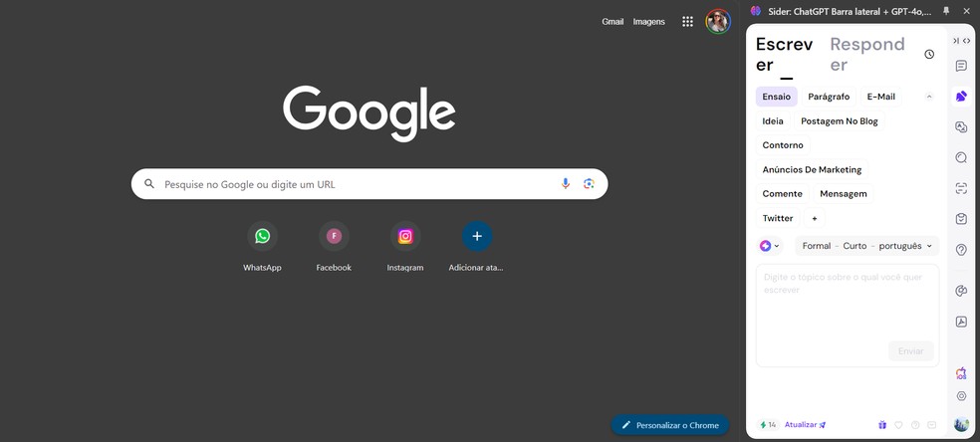980x442 pixels.
Task: Open the writing history clock icon
Action: pyautogui.click(x=929, y=55)
